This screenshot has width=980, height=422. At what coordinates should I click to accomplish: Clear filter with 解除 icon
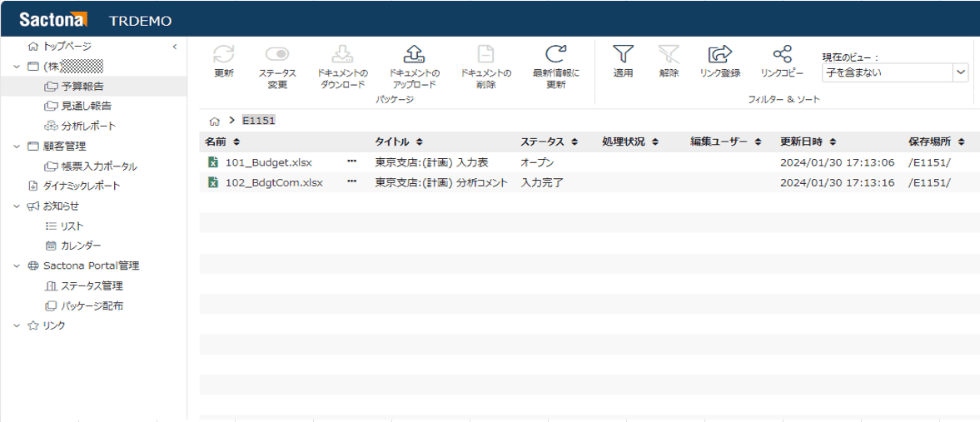click(669, 55)
